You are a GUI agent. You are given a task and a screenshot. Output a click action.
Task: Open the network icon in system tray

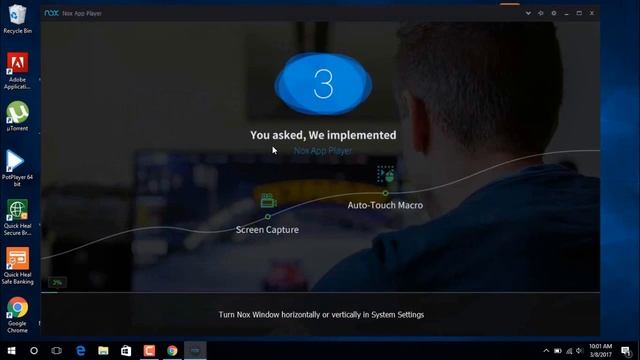569,351
